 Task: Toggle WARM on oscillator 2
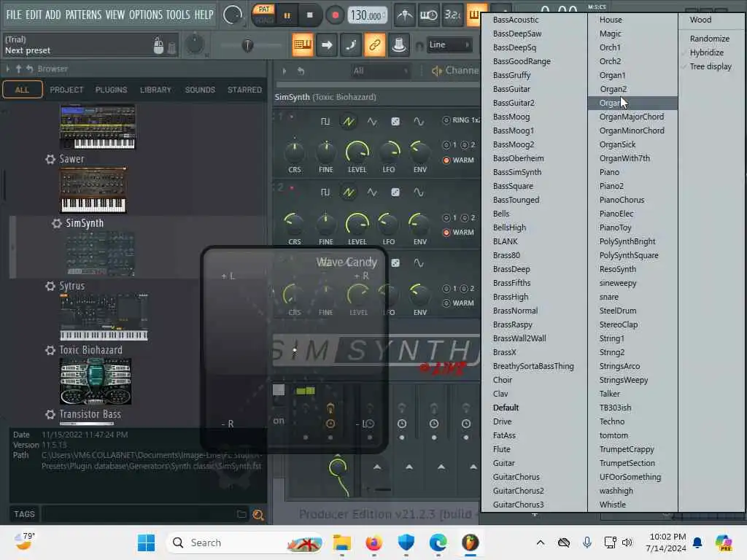tap(446, 233)
